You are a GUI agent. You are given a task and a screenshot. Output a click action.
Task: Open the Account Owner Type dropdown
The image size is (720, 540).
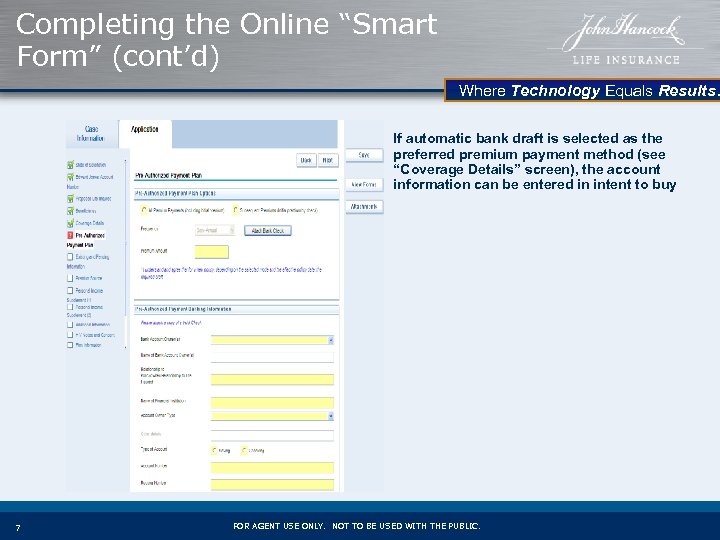[x=272, y=416]
